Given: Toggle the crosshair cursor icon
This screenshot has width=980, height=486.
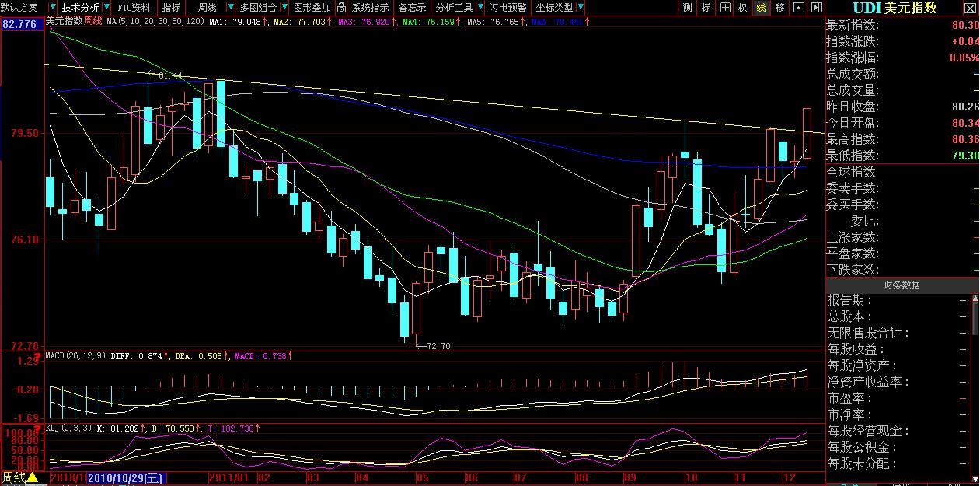Looking at the screenshot, I should click(724, 8).
